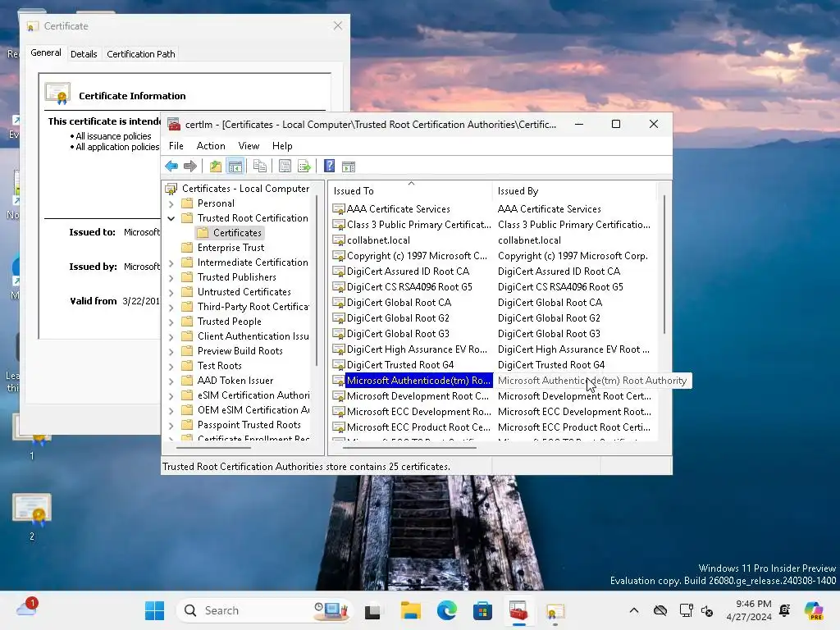Click the desktop certificate file named 2

[32, 517]
